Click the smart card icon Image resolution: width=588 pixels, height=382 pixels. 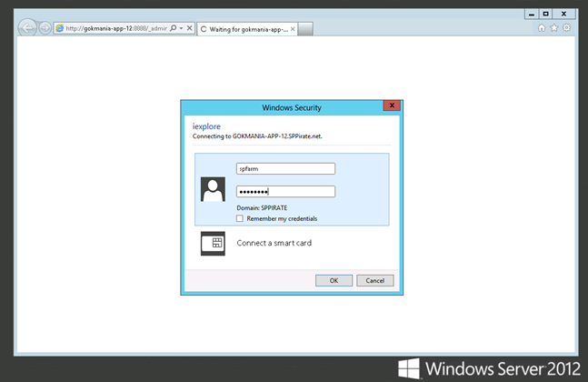[x=213, y=244]
